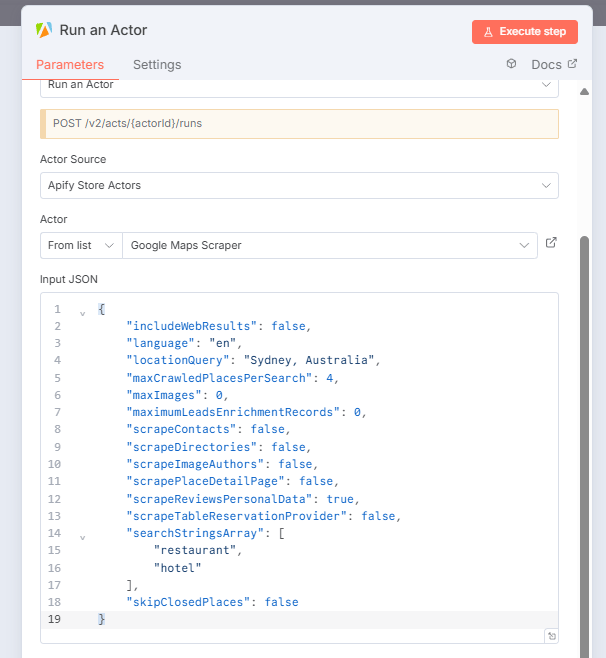Click the scrapeReviewsPersonalData value true

point(340,499)
